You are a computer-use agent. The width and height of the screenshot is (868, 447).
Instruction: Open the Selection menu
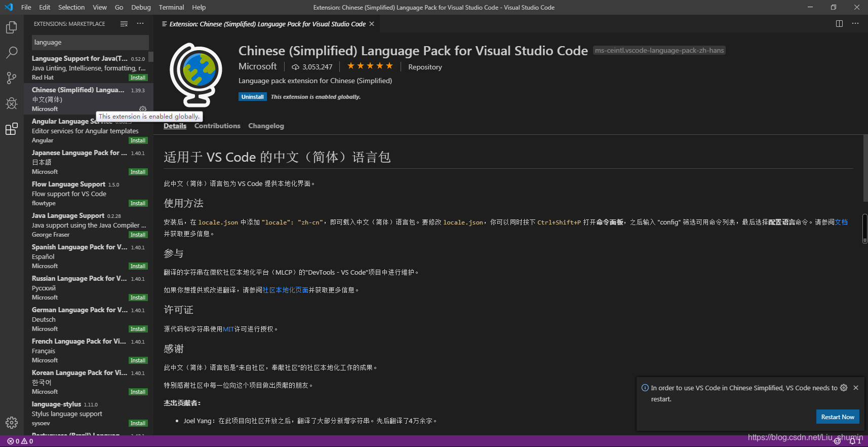tap(71, 7)
